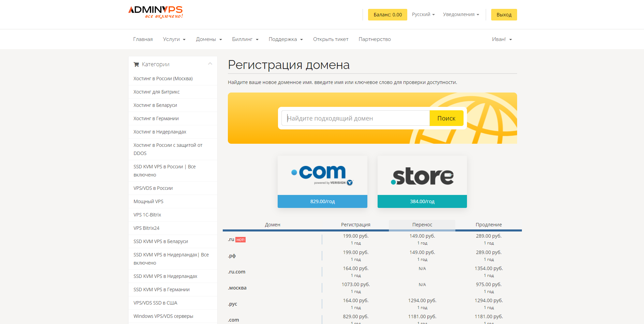Open SSD KVM VPS в Германии category

click(x=173, y=290)
